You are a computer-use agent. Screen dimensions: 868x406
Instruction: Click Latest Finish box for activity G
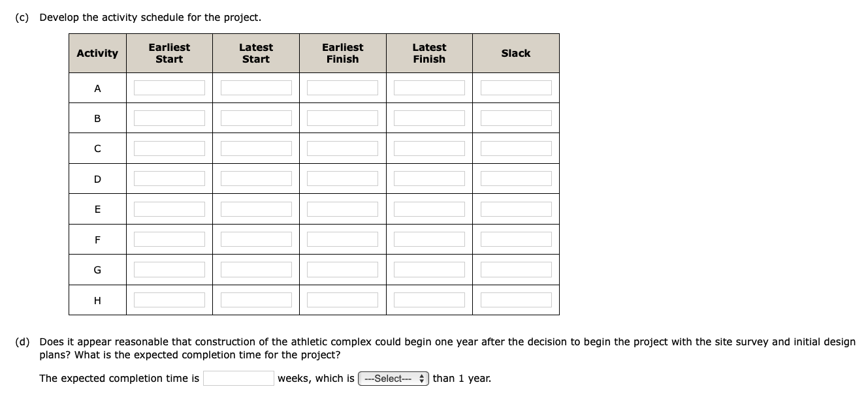pos(429,269)
